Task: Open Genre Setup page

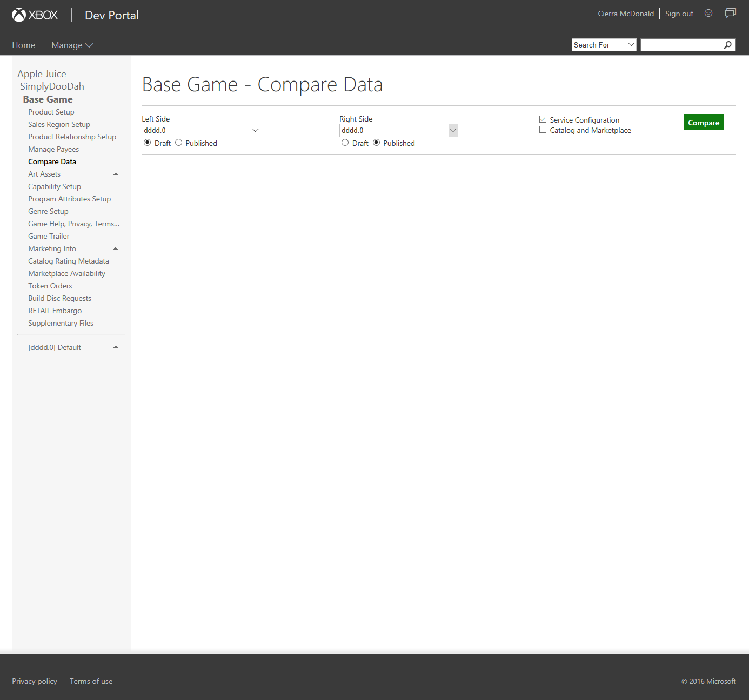Action: 49,211
